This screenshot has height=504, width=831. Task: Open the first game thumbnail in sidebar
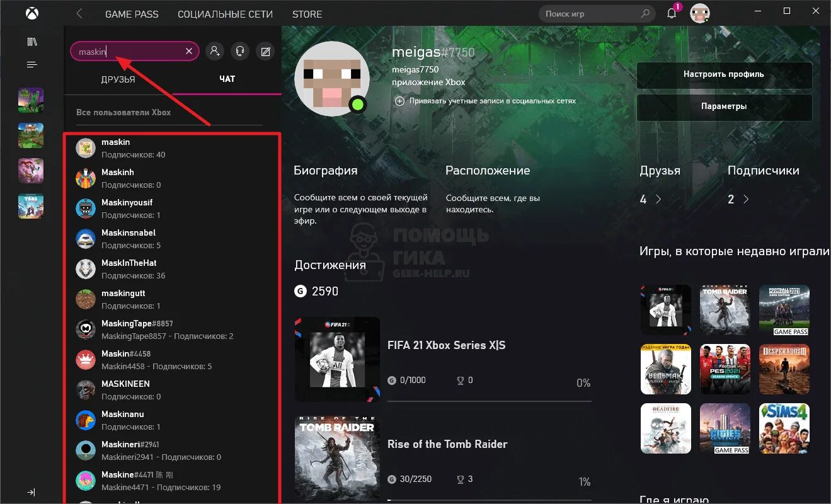(31, 100)
